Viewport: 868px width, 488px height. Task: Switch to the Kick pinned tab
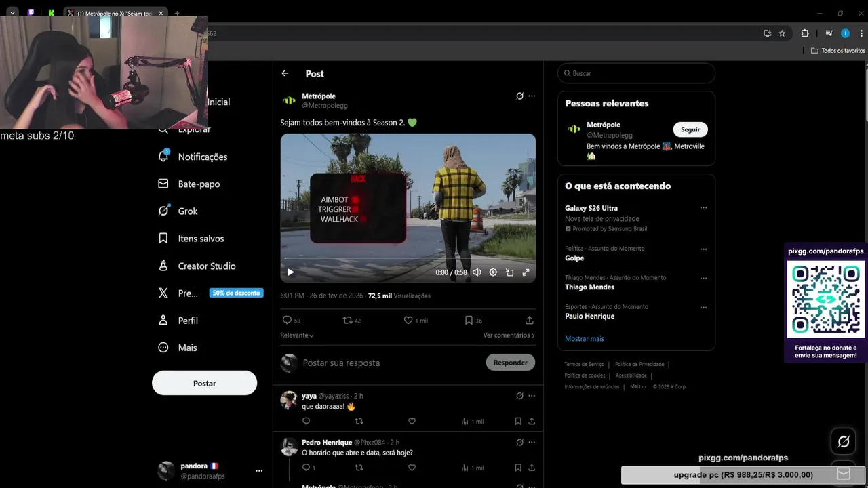coord(52,13)
